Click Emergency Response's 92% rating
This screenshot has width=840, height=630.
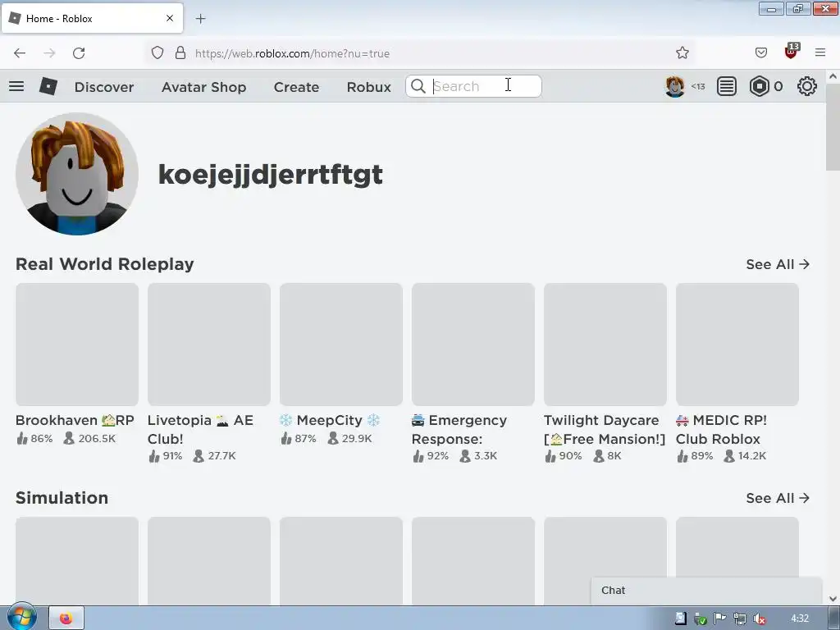pos(431,456)
